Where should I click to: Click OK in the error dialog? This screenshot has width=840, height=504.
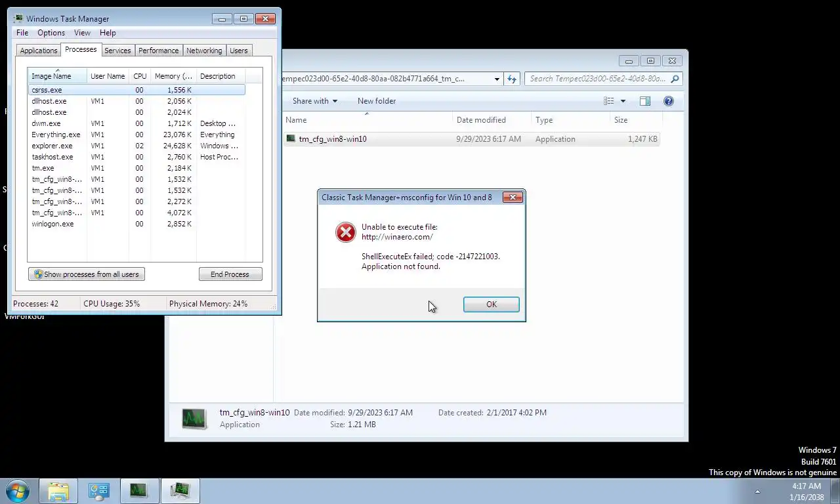click(491, 304)
